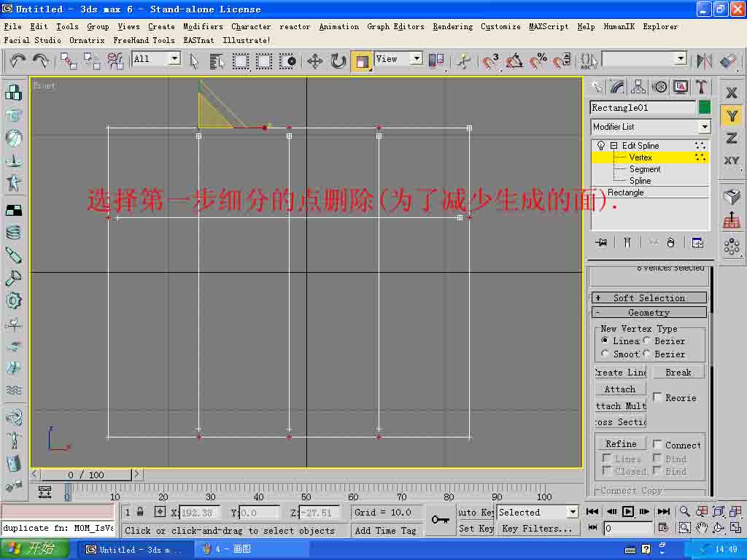
Task: Open the Rendering menu
Action: [x=452, y=26]
